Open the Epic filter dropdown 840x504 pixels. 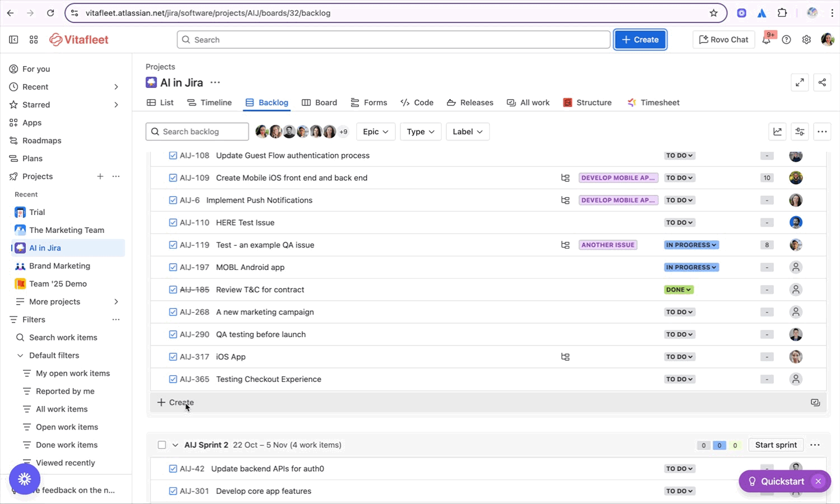click(376, 132)
